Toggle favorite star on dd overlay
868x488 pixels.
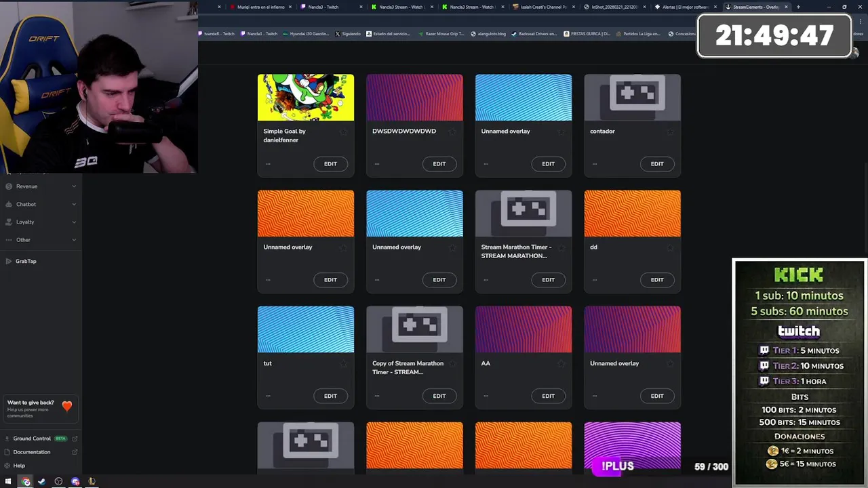670,247
